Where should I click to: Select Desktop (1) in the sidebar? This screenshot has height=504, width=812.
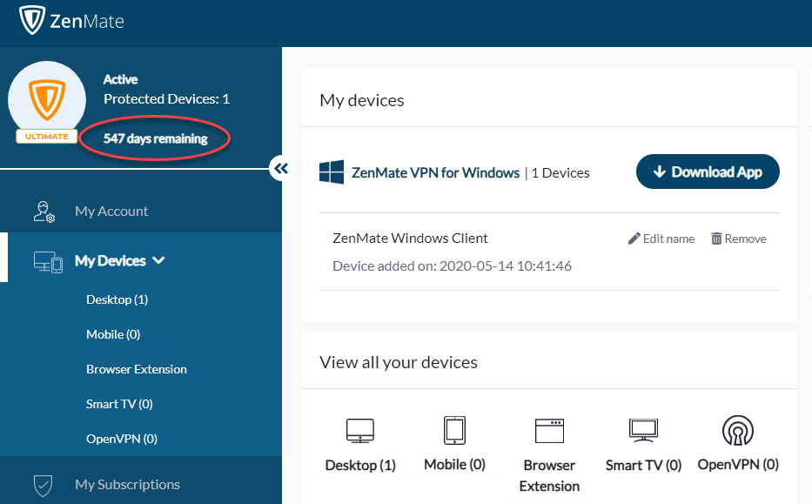point(117,299)
